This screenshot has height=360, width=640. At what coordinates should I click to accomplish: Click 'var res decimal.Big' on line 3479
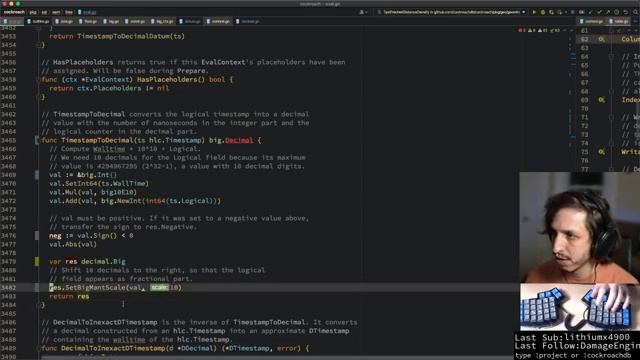coord(87,262)
